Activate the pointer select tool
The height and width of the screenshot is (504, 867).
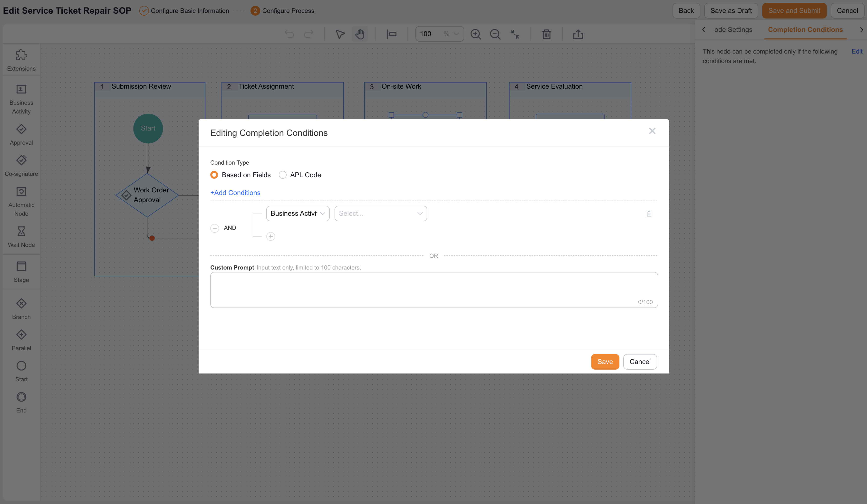(x=340, y=34)
